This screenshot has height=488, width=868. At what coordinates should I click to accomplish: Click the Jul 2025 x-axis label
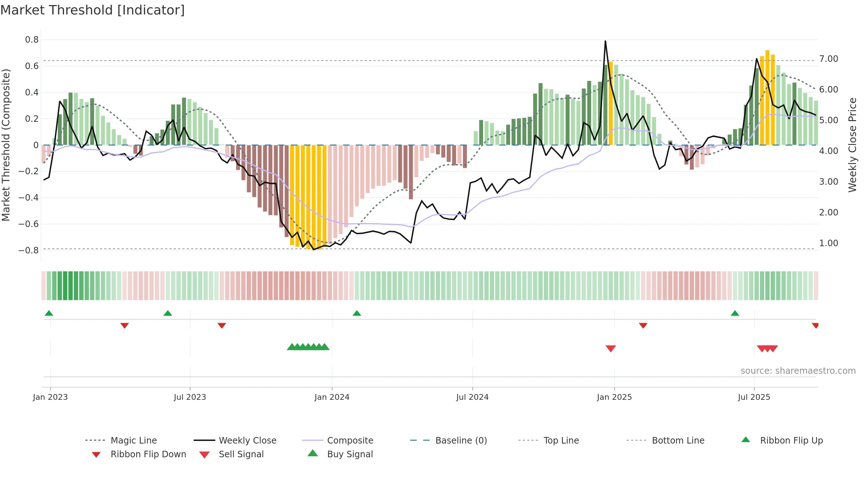coord(754,397)
